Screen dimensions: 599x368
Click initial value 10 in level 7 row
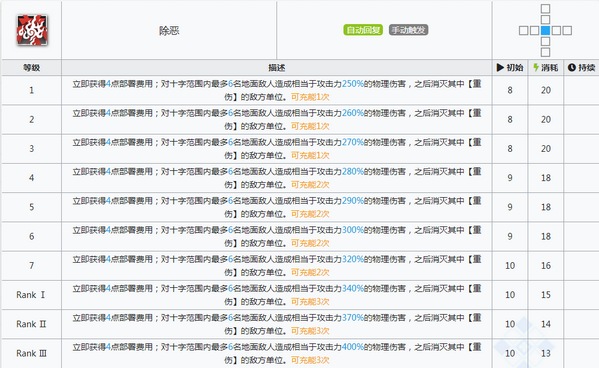click(x=510, y=266)
